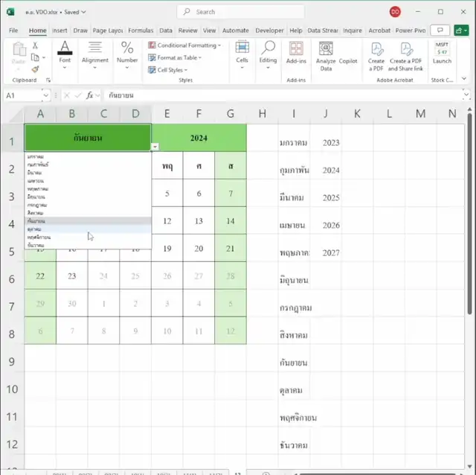Open the Format as Table dropdown
Image resolution: width=476 pixels, height=475 pixels.
point(178,57)
